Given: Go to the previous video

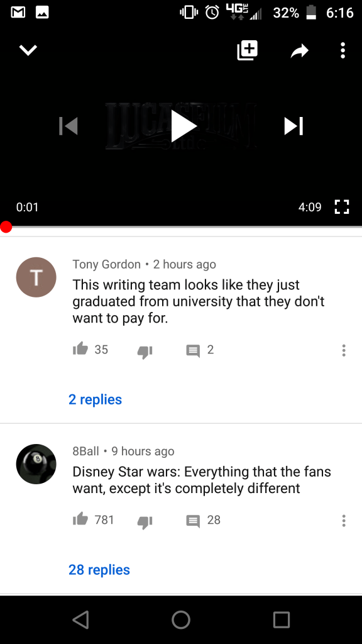Looking at the screenshot, I should click(68, 126).
